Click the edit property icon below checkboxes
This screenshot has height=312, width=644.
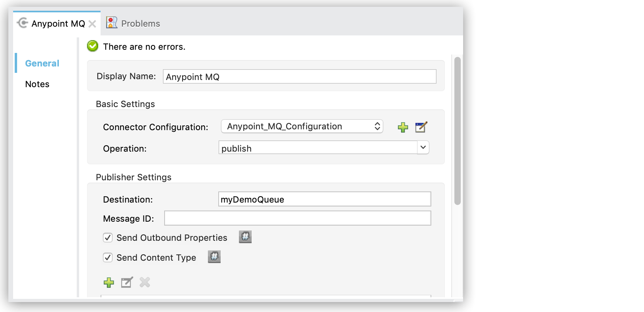127,283
